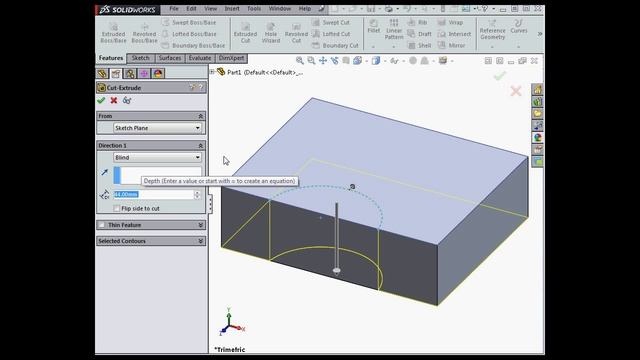640x360 pixels.
Task: Select the Shell tool
Action: coord(420,45)
